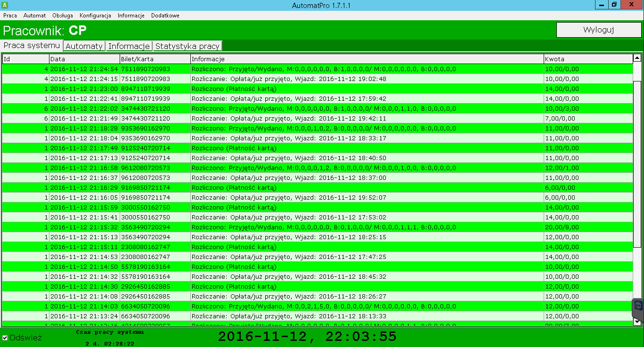644x347 pixels.
Task: Open the Konfiguracja menu
Action: 95,15
